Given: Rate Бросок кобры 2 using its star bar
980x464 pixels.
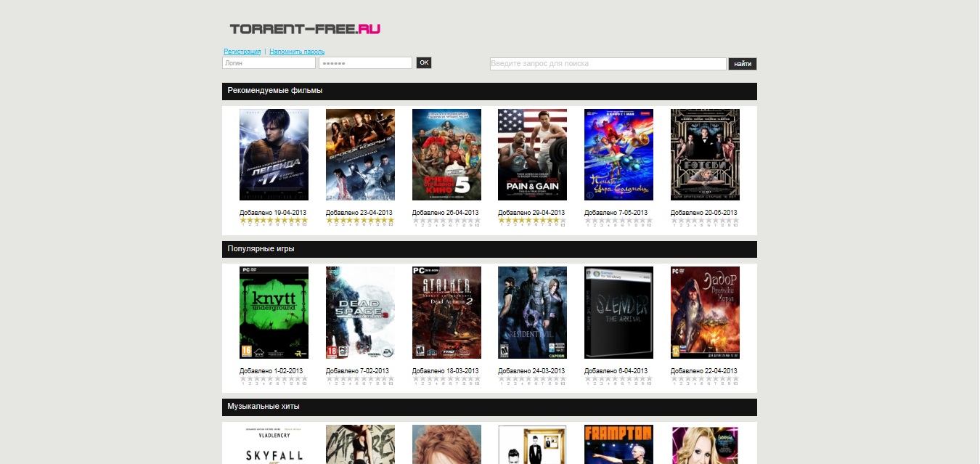Looking at the screenshot, I should (x=360, y=221).
